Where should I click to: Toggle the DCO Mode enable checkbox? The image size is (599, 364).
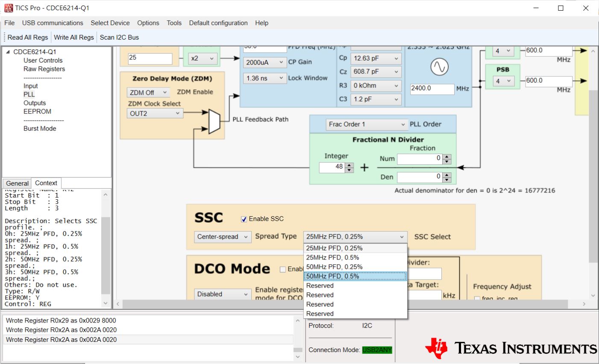(282, 269)
